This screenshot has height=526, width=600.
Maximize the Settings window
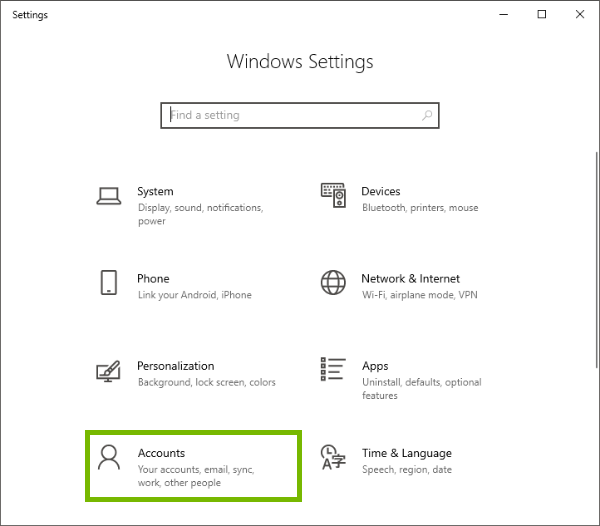coord(541,15)
